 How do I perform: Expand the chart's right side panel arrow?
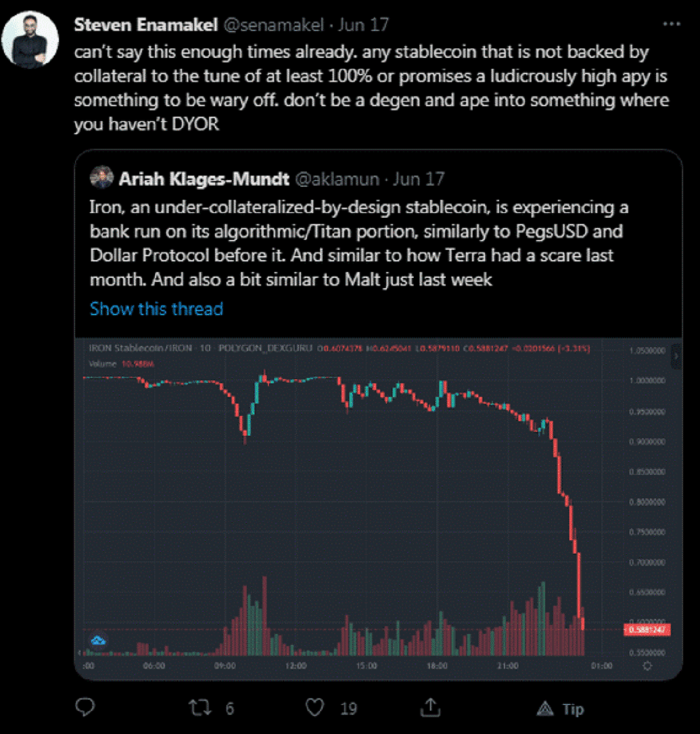675,355
